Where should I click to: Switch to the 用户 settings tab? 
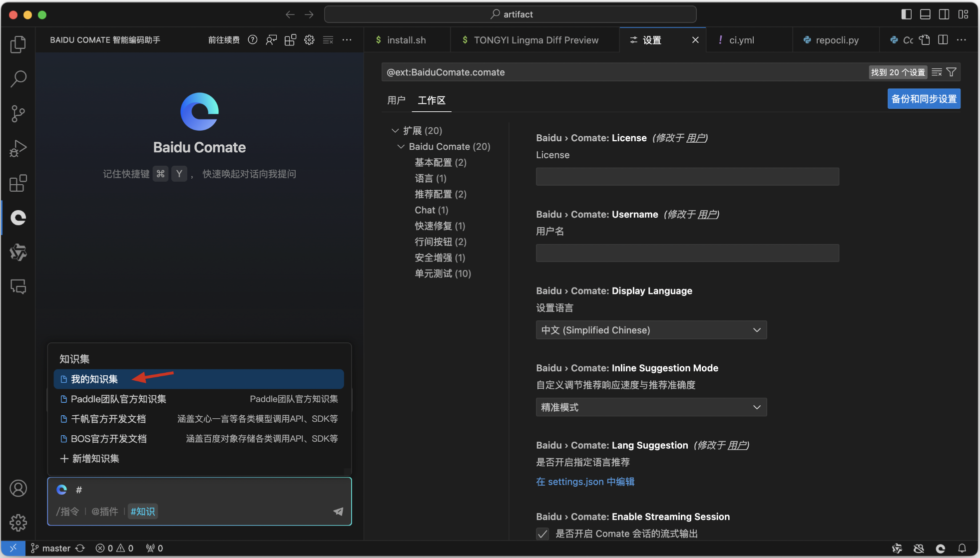[396, 100]
